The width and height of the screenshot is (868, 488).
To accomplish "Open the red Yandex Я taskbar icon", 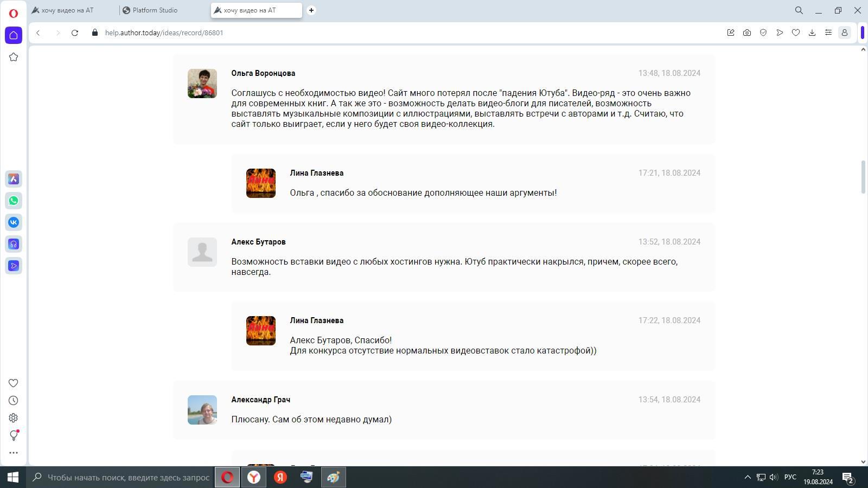I will click(280, 477).
